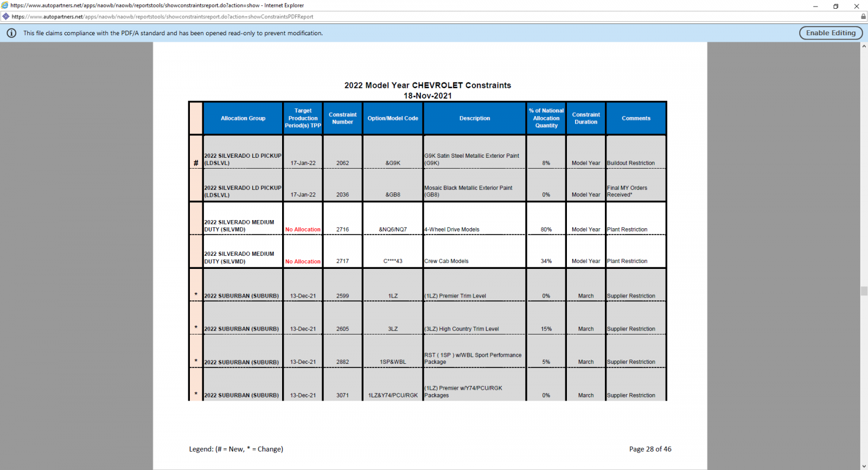Image resolution: width=868 pixels, height=470 pixels.
Task: Click the Enable Editing button
Action: click(831, 33)
